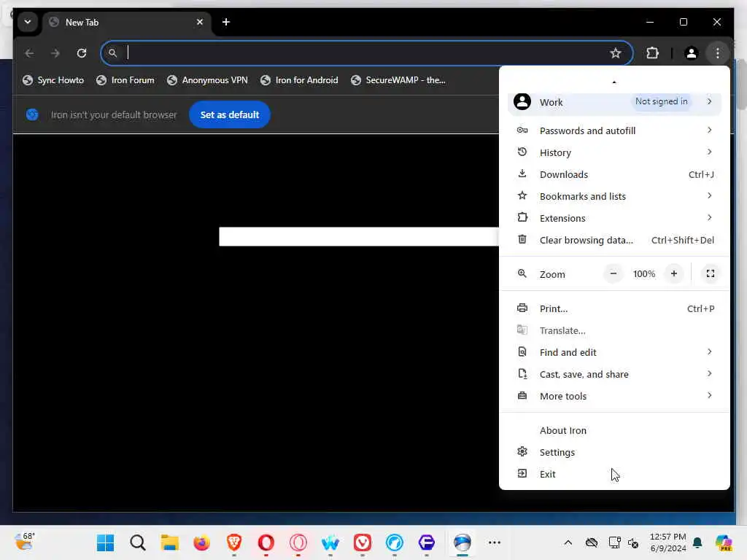Open Settings from the menu
The height and width of the screenshot is (560, 747).
click(614, 452)
